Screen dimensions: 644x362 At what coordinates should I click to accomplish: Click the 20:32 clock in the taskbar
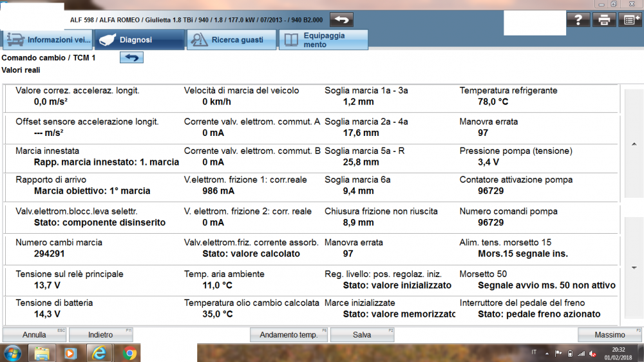tap(618, 350)
